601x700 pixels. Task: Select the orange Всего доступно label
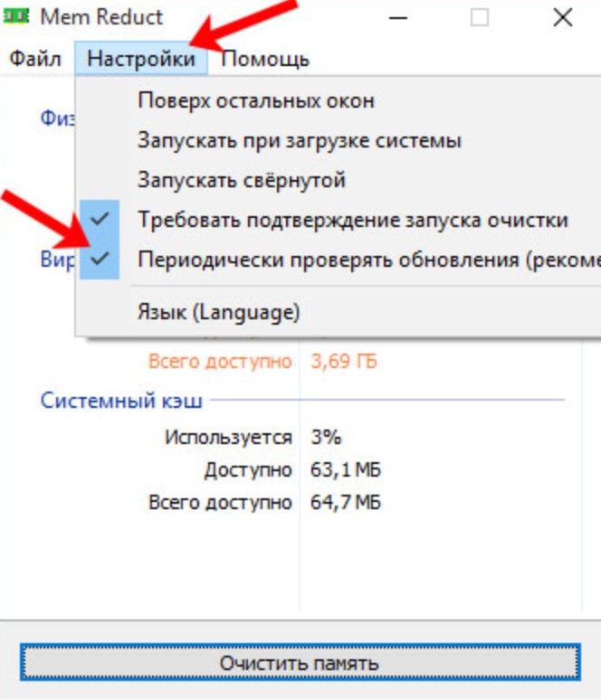220,361
